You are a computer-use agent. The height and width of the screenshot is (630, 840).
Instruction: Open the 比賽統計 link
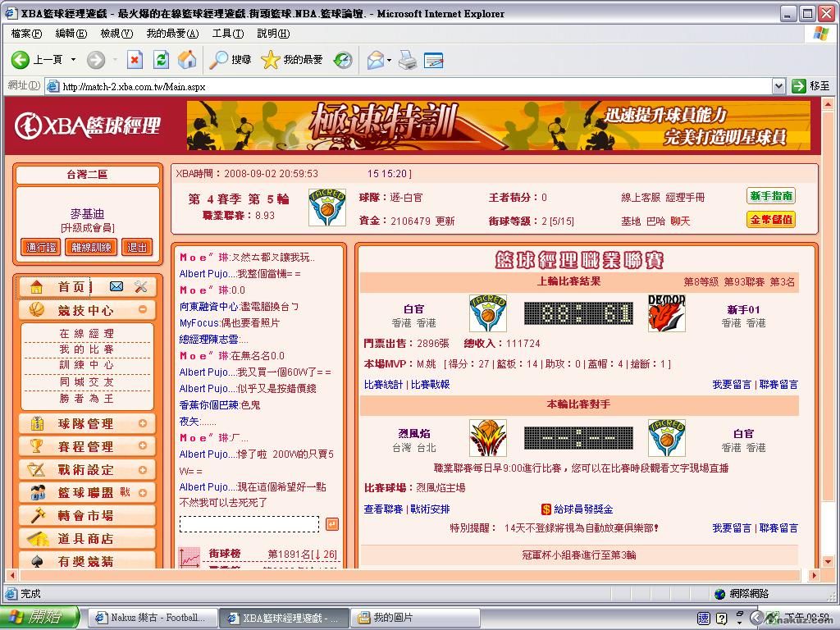click(x=383, y=384)
